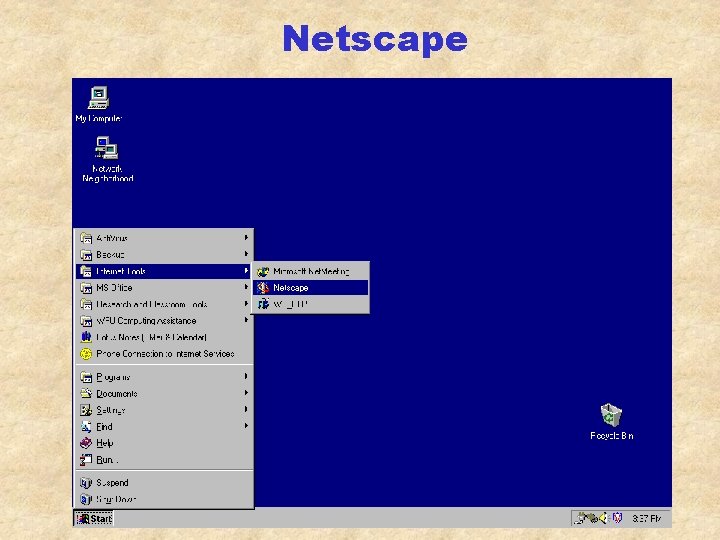Click the AntiVirus folder icon
Screen dimensions: 720x540
pos(86,238)
